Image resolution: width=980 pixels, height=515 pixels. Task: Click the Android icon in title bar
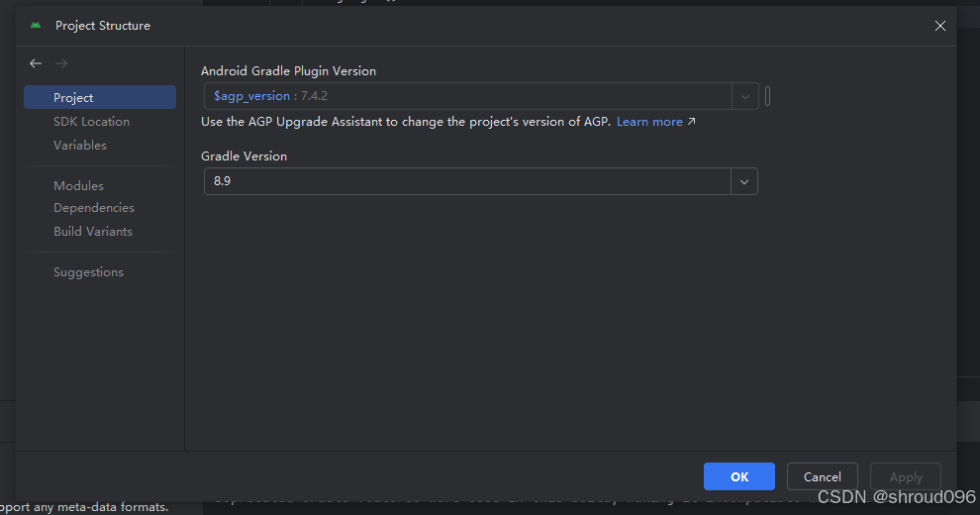coord(36,26)
